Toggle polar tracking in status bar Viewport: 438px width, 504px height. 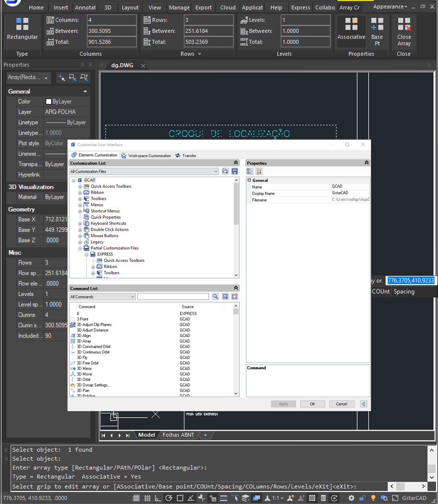pos(168,498)
